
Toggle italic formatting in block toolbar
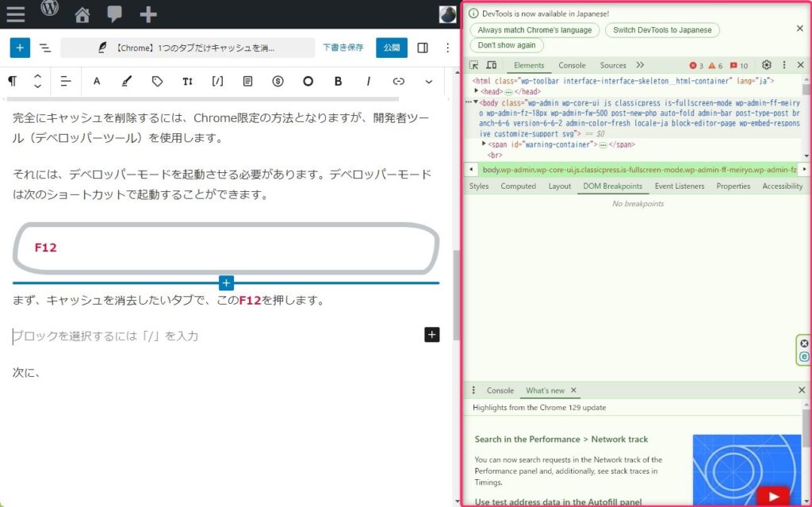pos(368,81)
